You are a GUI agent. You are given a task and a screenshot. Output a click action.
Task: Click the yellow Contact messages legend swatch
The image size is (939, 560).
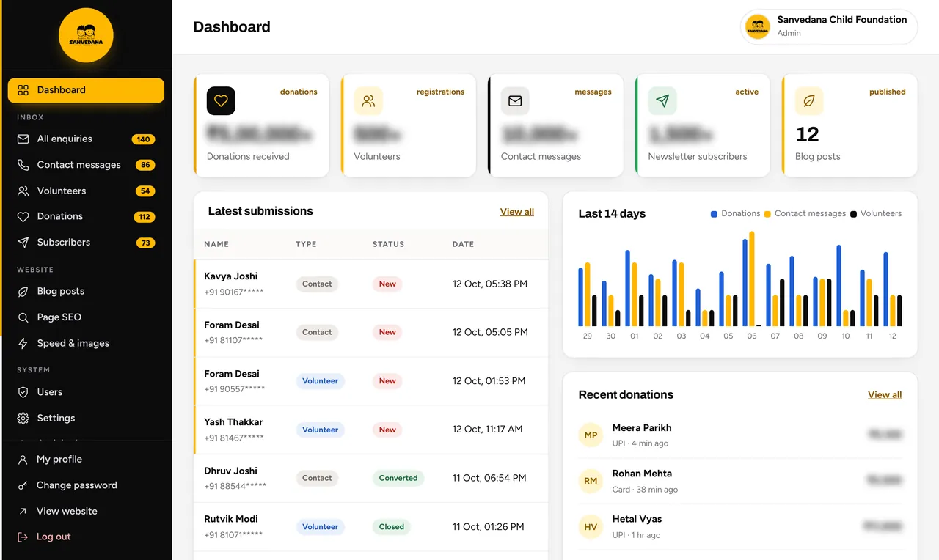pyautogui.click(x=767, y=214)
